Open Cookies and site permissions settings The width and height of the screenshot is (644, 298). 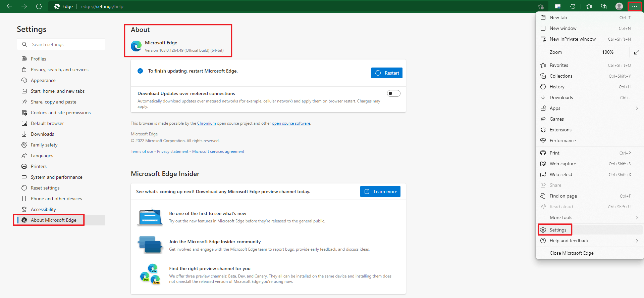(61, 113)
